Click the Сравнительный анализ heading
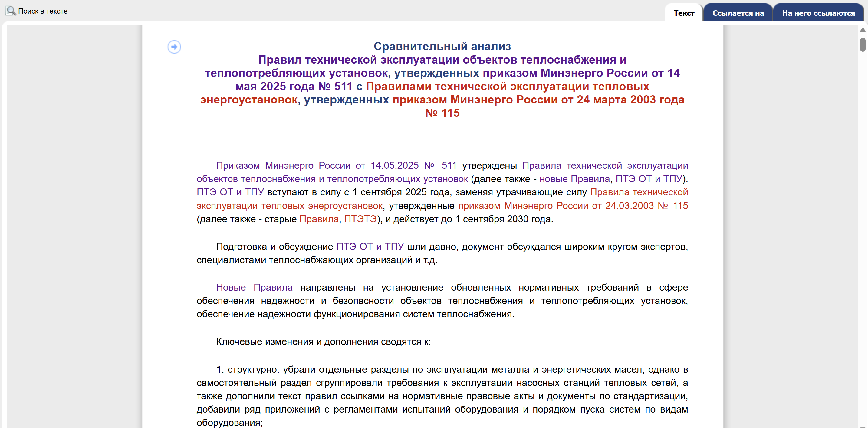 [442, 47]
